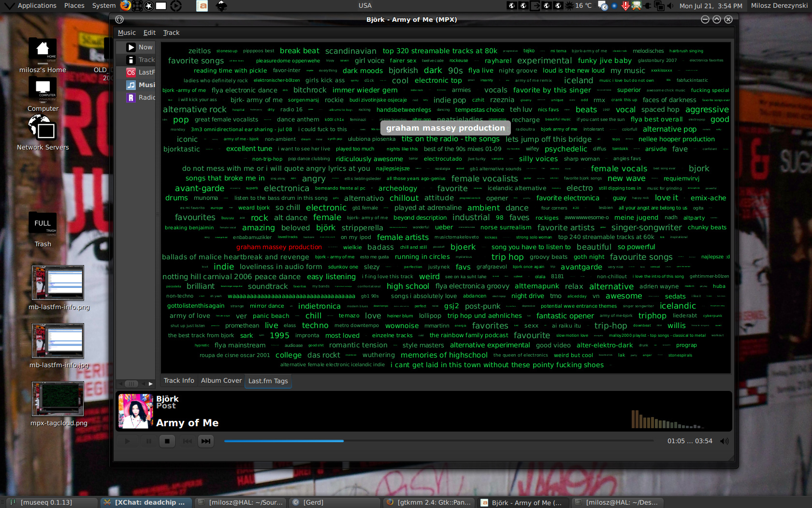The image size is (812, 508).
Task: Open the Edit menu
Action: tap(149, 32)
